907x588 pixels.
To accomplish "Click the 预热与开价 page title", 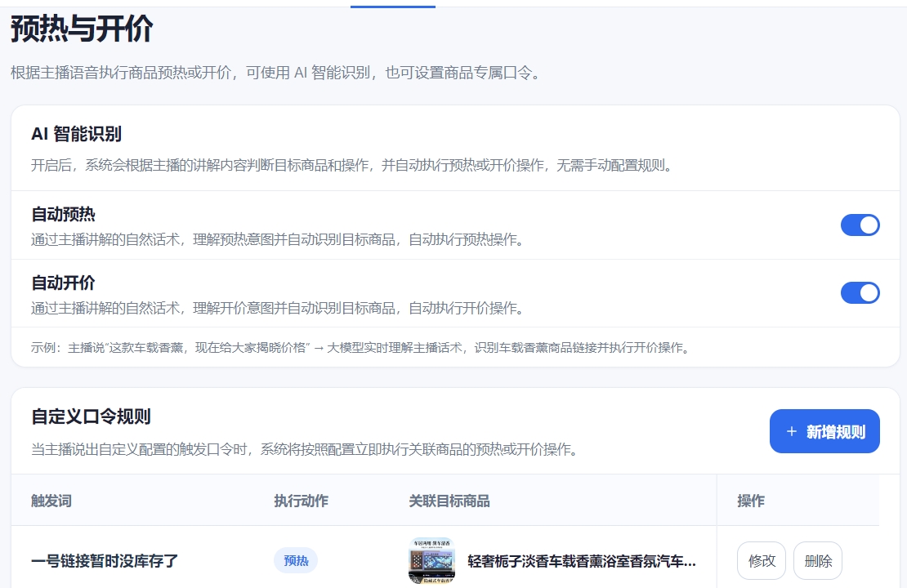I will pos(82,29).
